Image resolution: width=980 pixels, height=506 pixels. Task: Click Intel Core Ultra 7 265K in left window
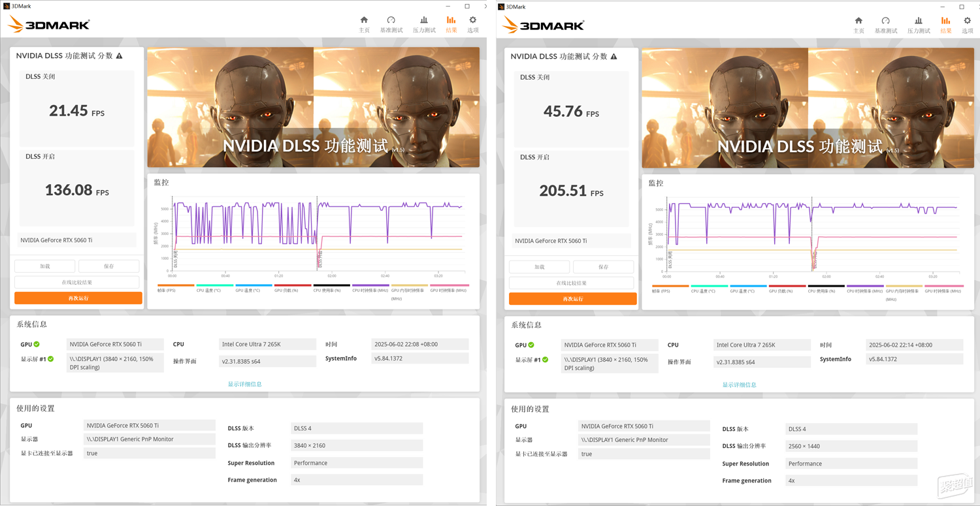pyautogui.click(x=268, y=344)
